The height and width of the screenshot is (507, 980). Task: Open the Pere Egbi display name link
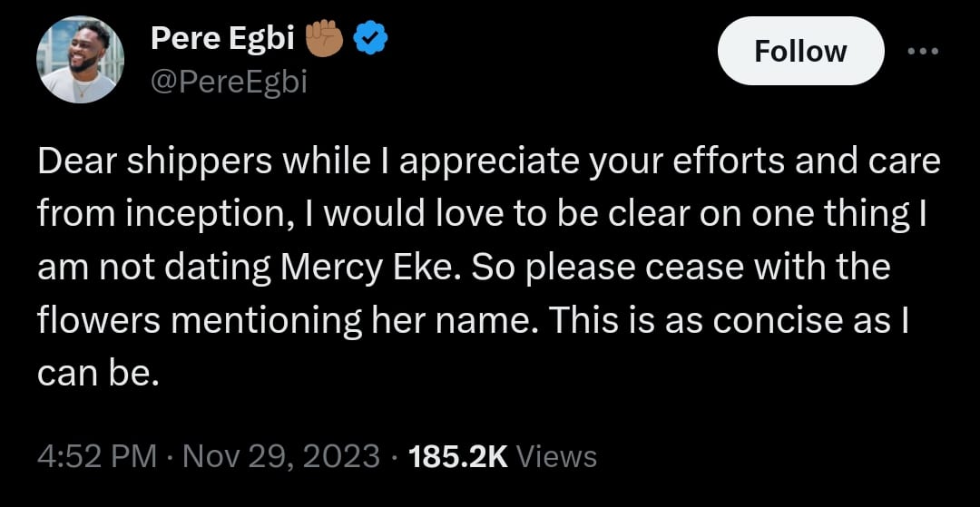[222, 39]
